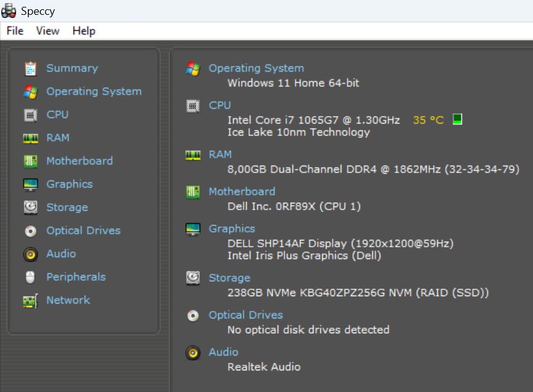Click Motherboard heading in summary panel
This screenshot has height=392, width=533.
tap(242, 192)
